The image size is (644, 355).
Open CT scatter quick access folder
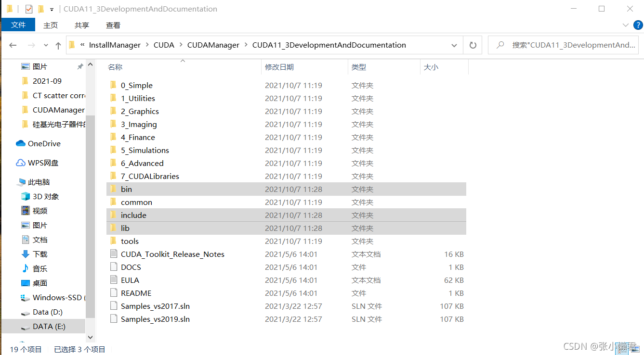click(53, 95)
